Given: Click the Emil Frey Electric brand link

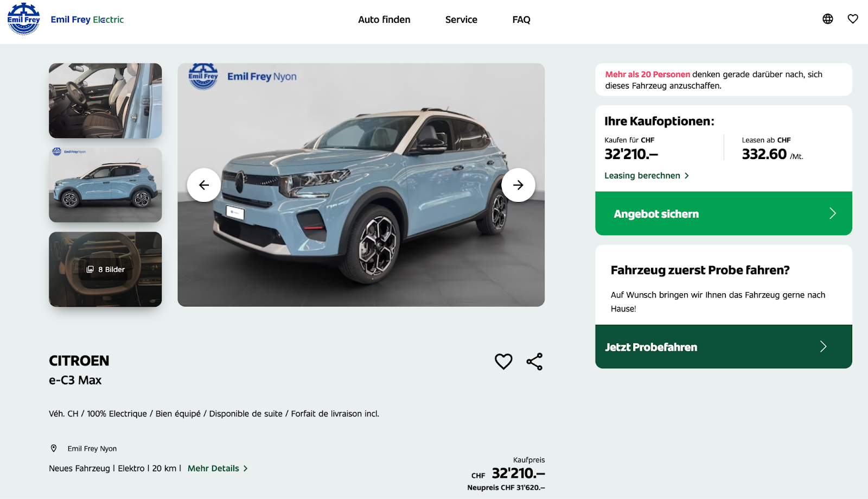Looking at the screenshot, I should pyautogui.click(x=87, y=20).
